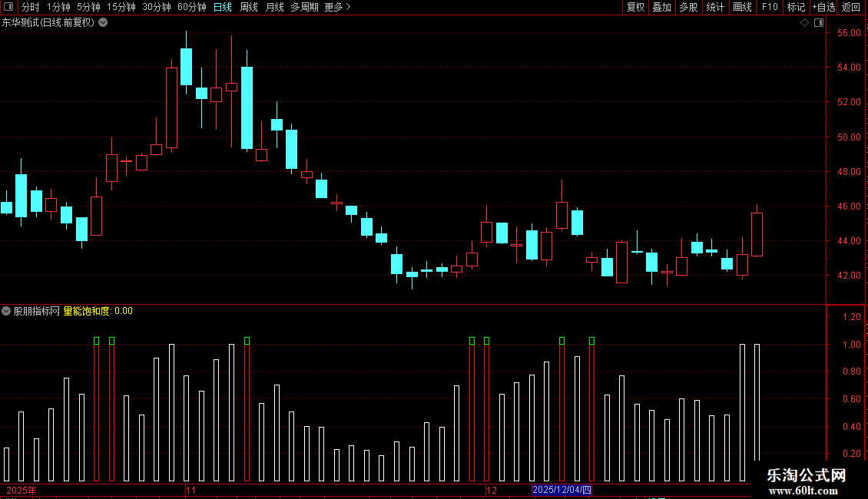
Task: Click the 12 month marker on the time axis
Action: (x=492, y=490)
